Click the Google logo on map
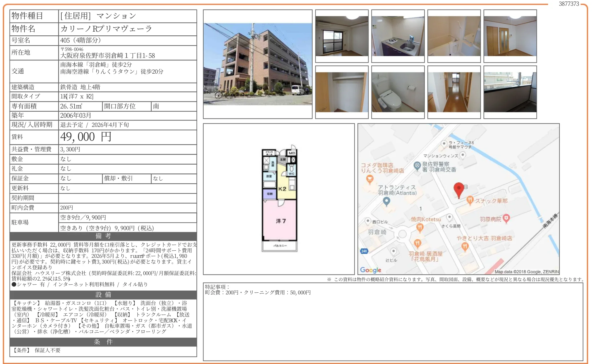This screenshot has width=592, height=364. click(x=370, y=270)
